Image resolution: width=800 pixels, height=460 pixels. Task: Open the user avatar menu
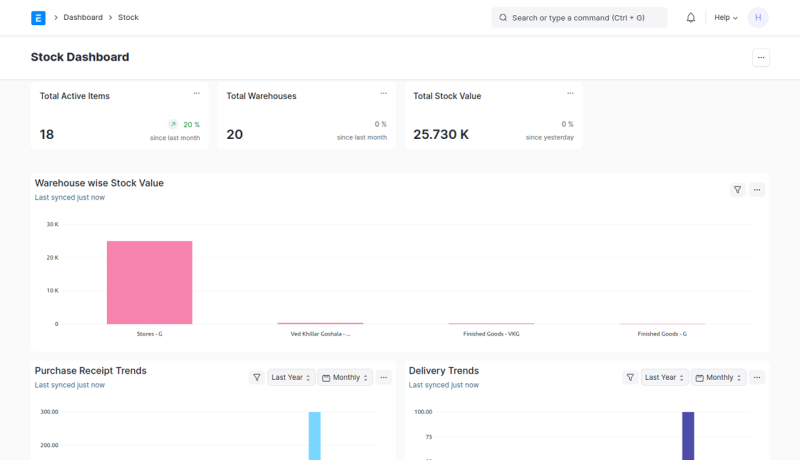758,18
